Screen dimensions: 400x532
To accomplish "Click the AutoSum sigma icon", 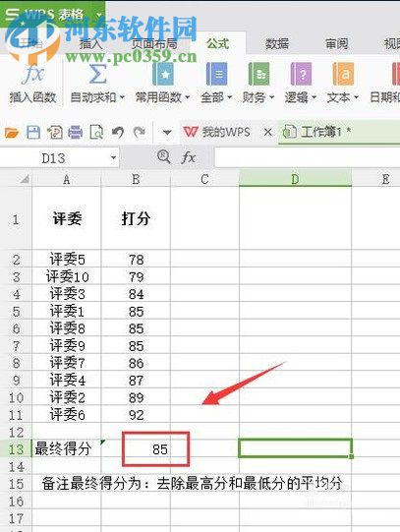I will pyautogui.click(x=97, y=74).
